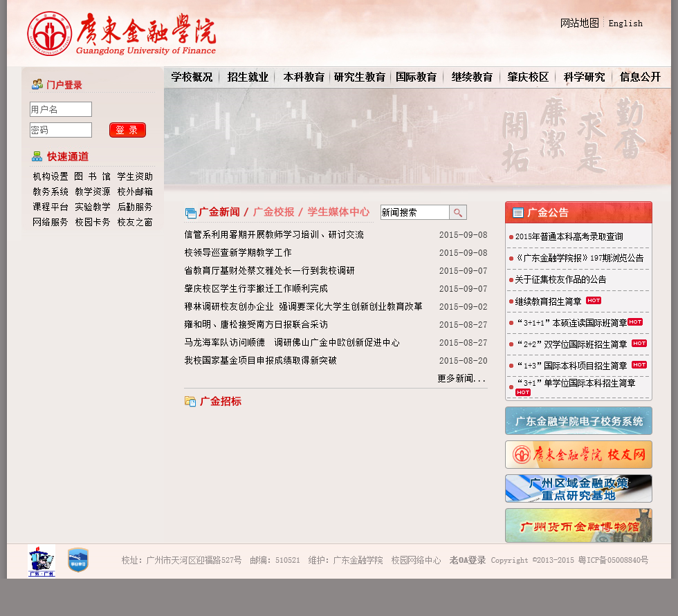This screenshot has width=678, height=616.
Task: Open news 穆林调研校友创办企业
Action: tap(303, 306)
